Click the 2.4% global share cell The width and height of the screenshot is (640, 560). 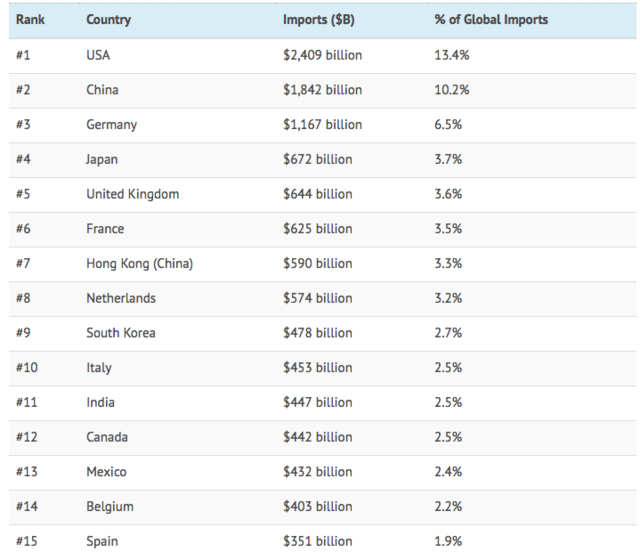coord(448,471)
